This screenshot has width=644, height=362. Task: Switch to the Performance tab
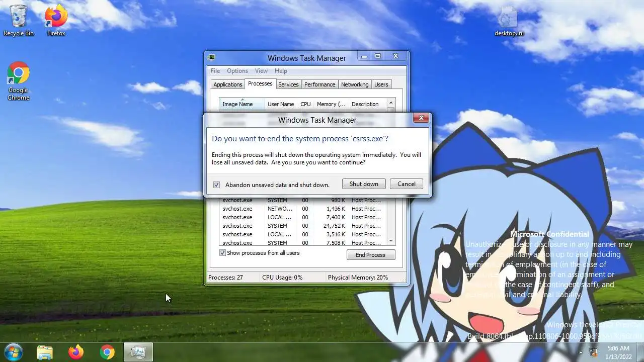tap(319, 84)
